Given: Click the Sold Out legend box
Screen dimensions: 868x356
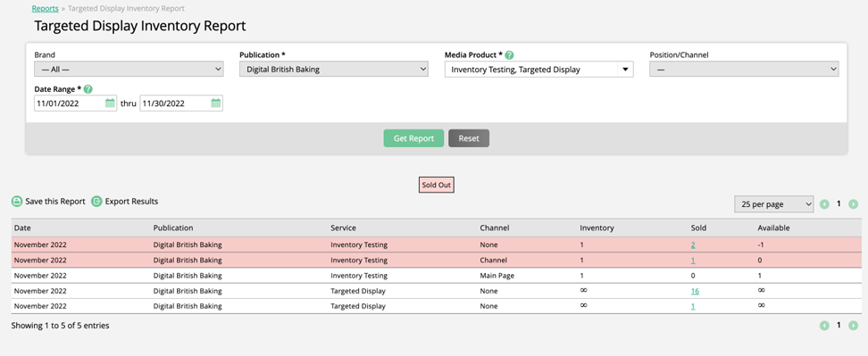Looking at the screenshot, I should pos(436,186).
